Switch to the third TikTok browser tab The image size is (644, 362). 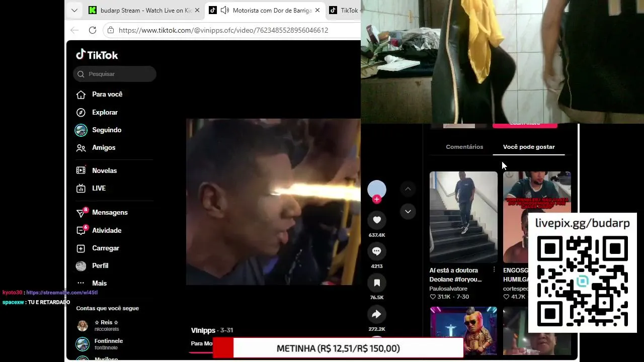pos(344,10)
